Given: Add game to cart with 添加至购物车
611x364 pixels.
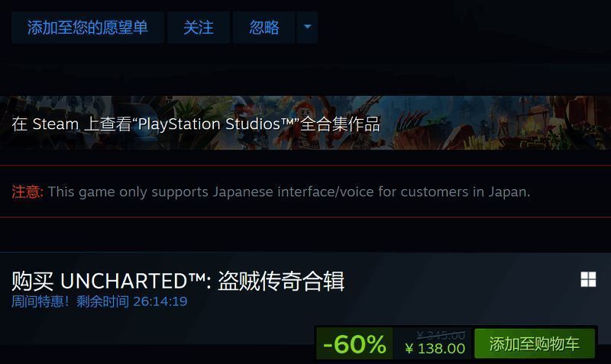Looking at the screenshot, I should point(535,343).
